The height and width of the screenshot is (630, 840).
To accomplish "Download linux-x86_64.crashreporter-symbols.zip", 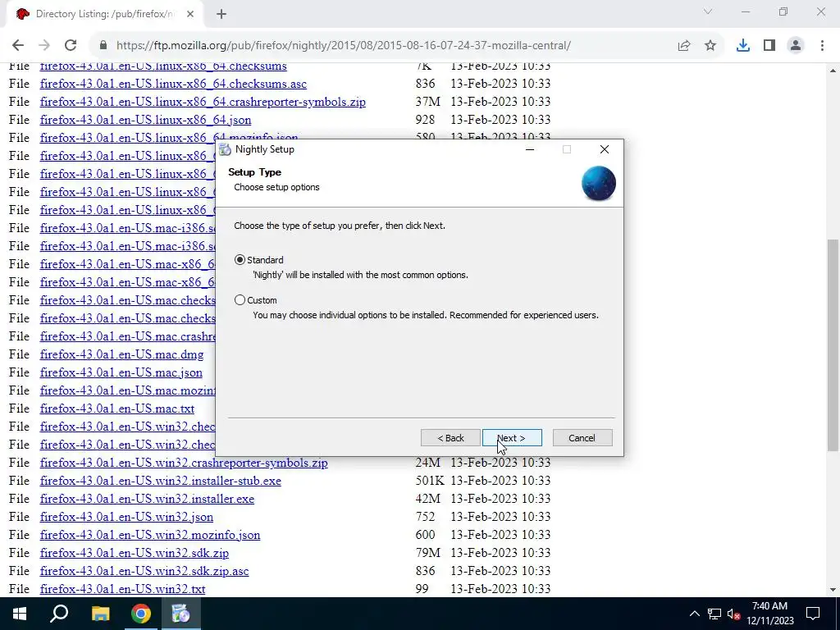I will click(203, 102).
